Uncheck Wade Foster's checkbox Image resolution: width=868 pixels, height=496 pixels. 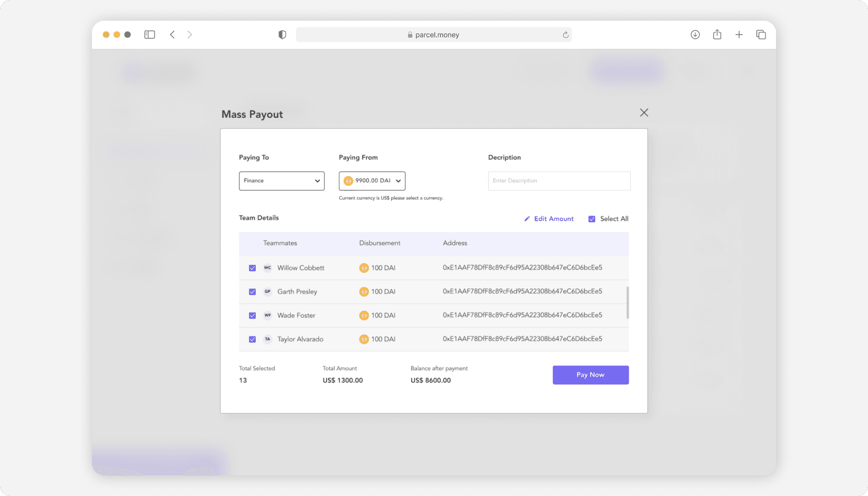coord(253,316)
